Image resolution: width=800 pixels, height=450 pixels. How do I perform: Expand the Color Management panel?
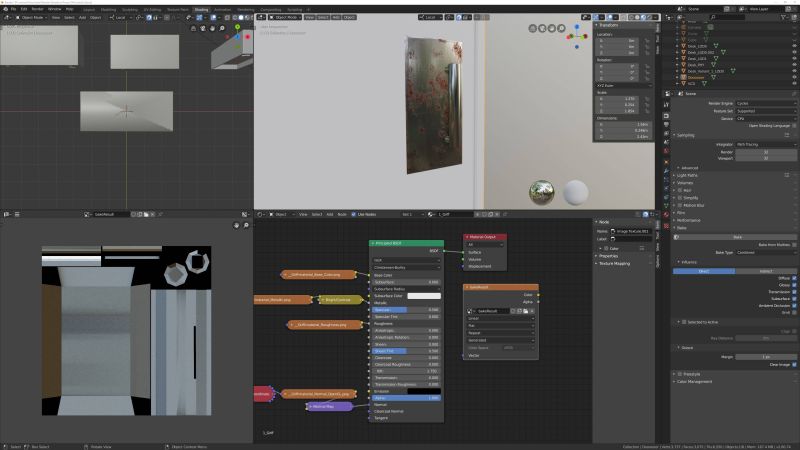tap(693, 382)
